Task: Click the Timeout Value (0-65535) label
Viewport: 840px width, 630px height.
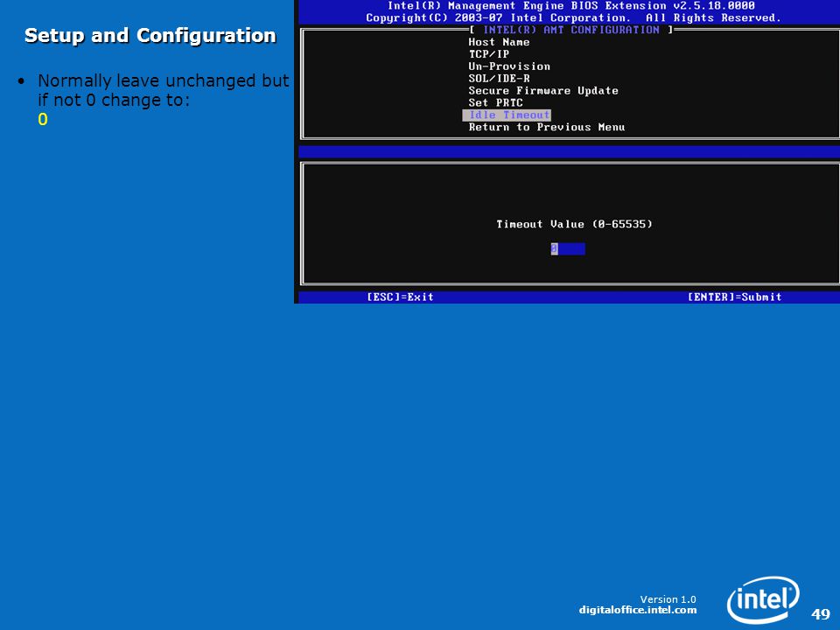Action: [x=574, y=224]
